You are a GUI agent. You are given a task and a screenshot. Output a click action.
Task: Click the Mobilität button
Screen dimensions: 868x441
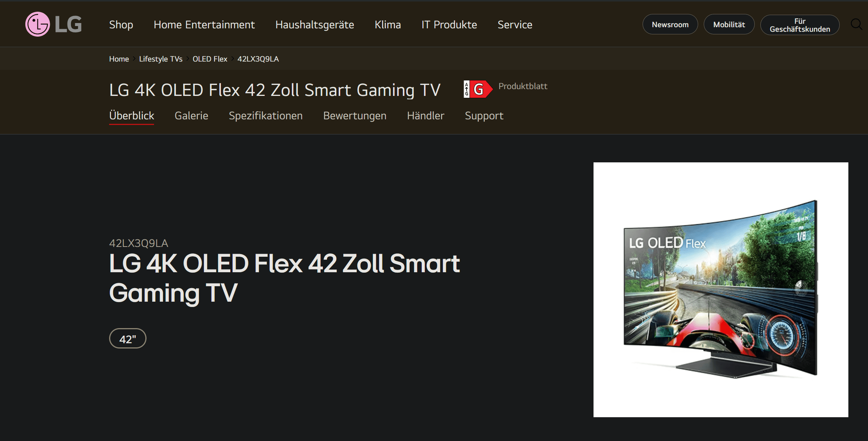729,25
